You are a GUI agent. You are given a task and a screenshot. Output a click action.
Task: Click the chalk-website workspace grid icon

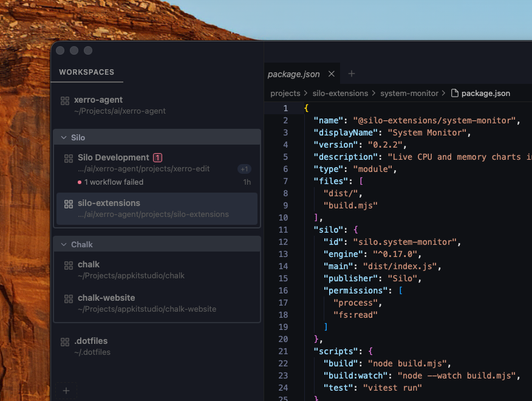coord(69,299)
